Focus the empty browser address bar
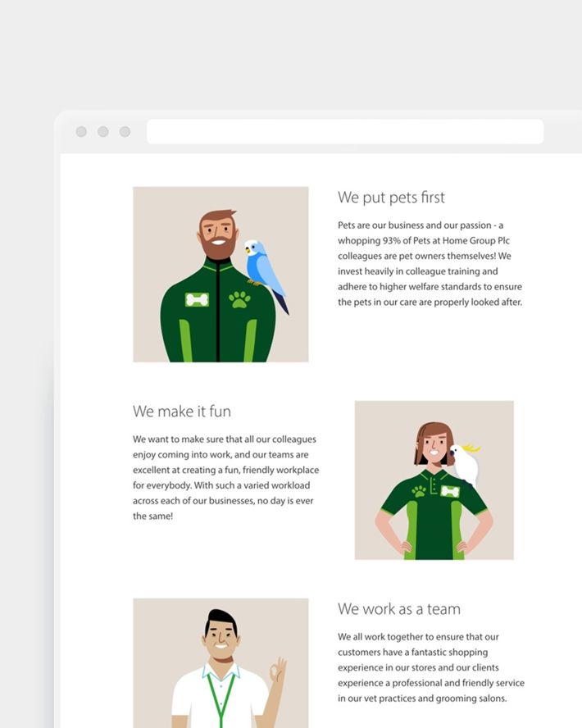The height and width of the screenshot is (728, 582). 345,132
